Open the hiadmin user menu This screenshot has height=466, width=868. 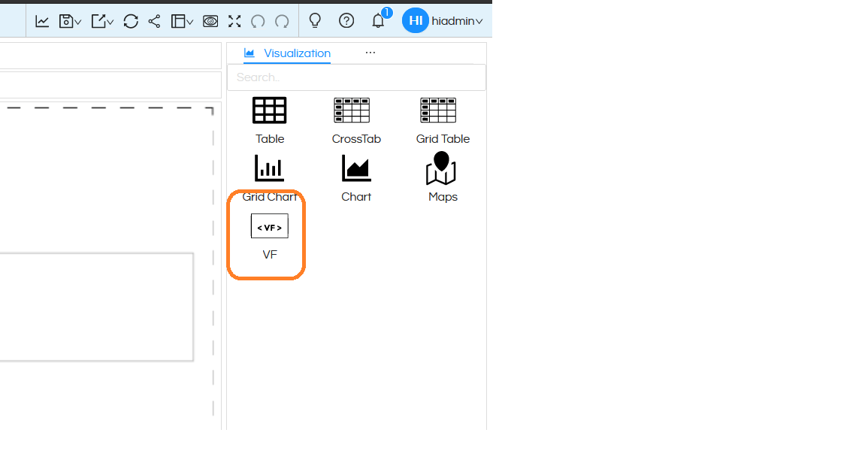click(x=457, y=21)
